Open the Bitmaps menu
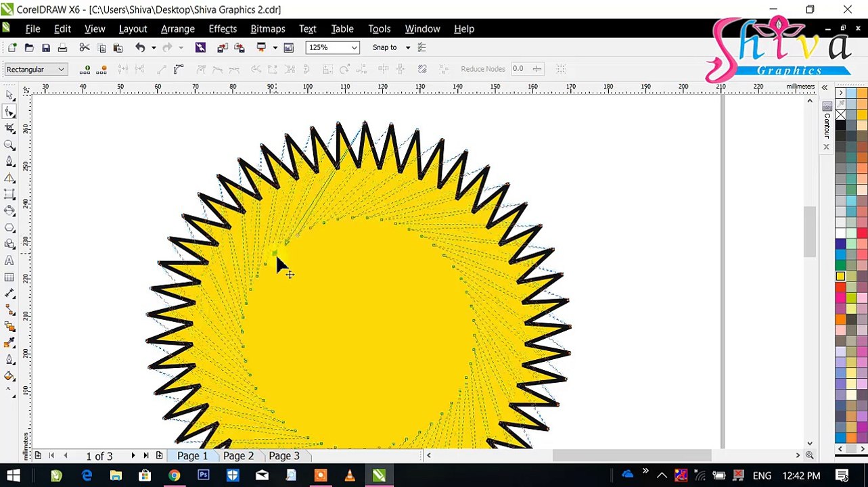Viewport: 868px width, 487px height. [x=268, y=28]
